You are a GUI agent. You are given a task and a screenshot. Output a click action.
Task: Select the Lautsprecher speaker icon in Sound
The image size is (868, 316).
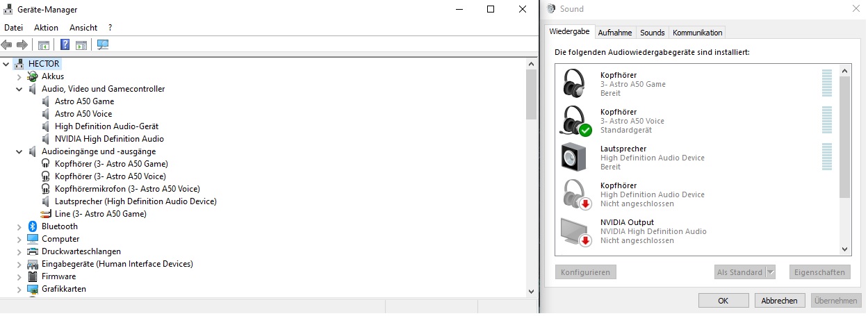click(574, 157)
